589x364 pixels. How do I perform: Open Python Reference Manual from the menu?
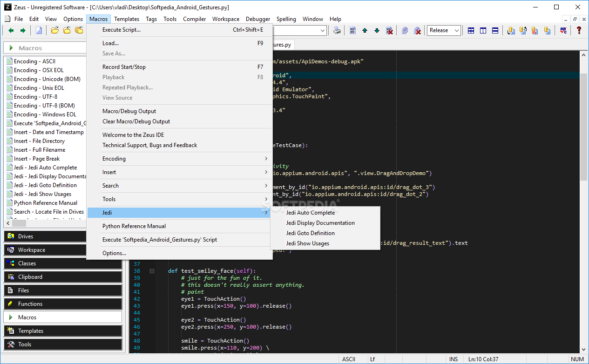180,226
